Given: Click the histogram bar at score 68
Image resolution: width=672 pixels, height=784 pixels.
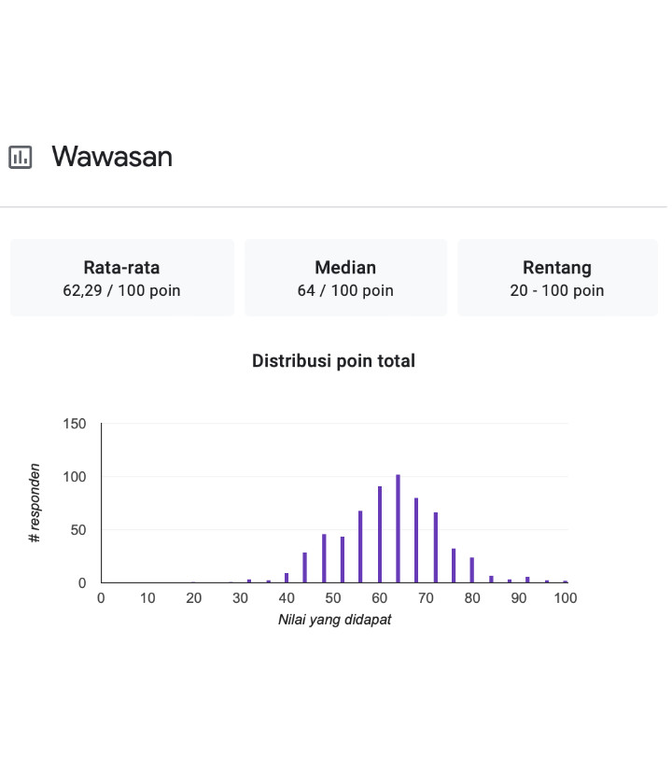Looking at the screenshot, I should coord(416,540).
